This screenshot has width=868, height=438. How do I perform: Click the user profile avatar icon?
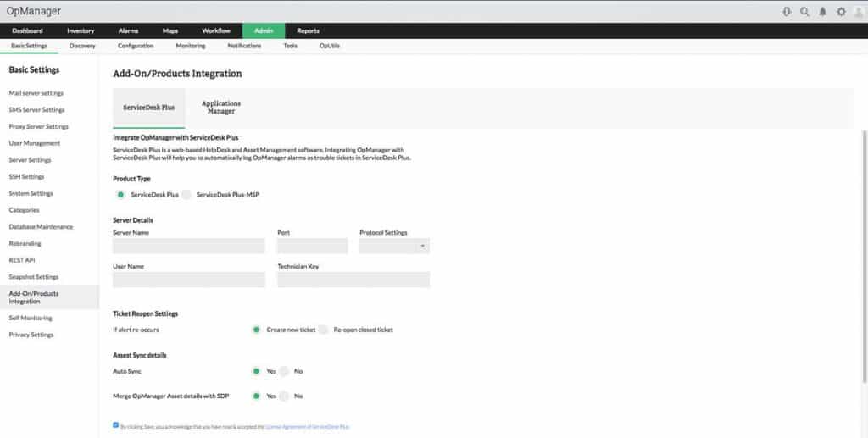pyautogui.click(x=859, y=12)
